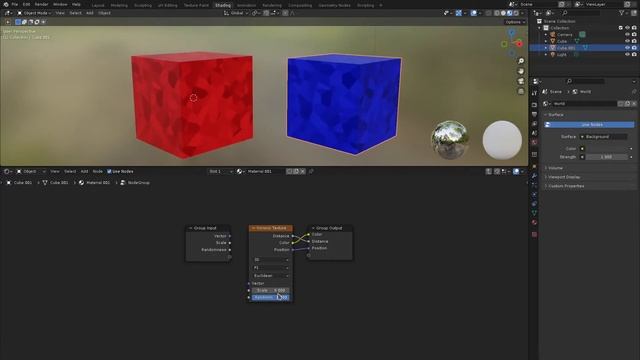Toggle Cube visibility eye in outliner
Viewport: 640px width, 360px height.
pos(627,41)
